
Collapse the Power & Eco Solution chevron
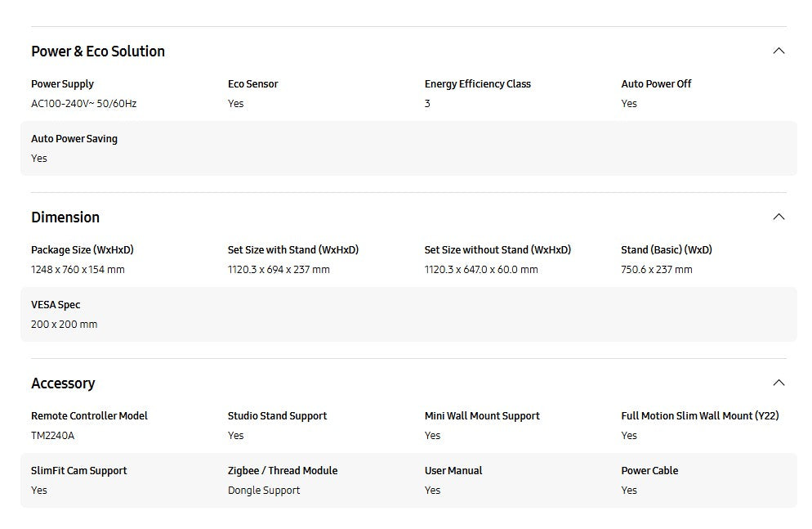[x=779, y=51]
